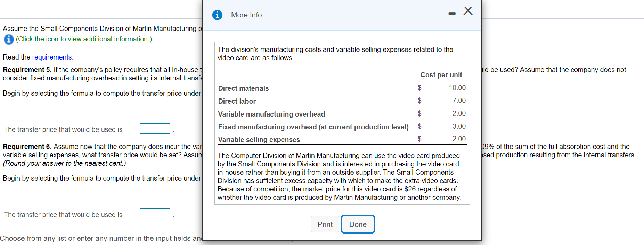Click the 'Round your answer to the nearest cent' note

[64, 163]
